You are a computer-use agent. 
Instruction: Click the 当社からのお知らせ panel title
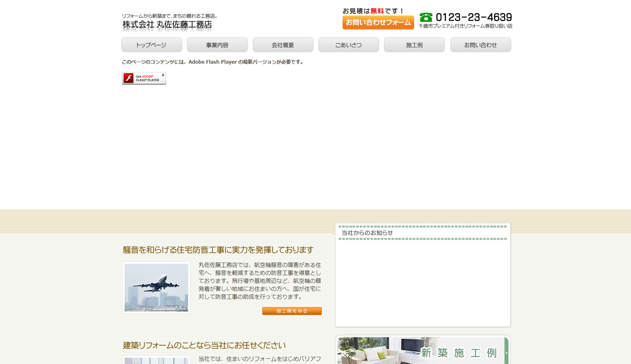tap(367, 233)
